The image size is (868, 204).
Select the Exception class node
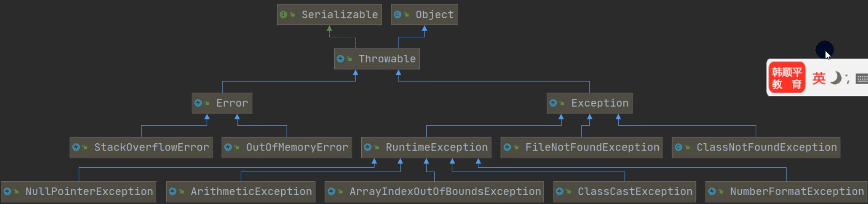tap(589, 103)
